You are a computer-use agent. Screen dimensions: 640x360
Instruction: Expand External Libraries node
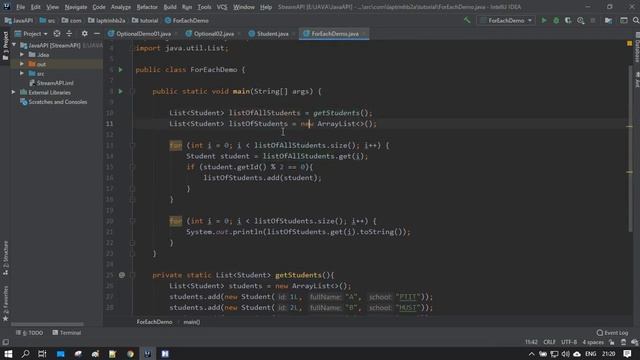pos(13,92)
